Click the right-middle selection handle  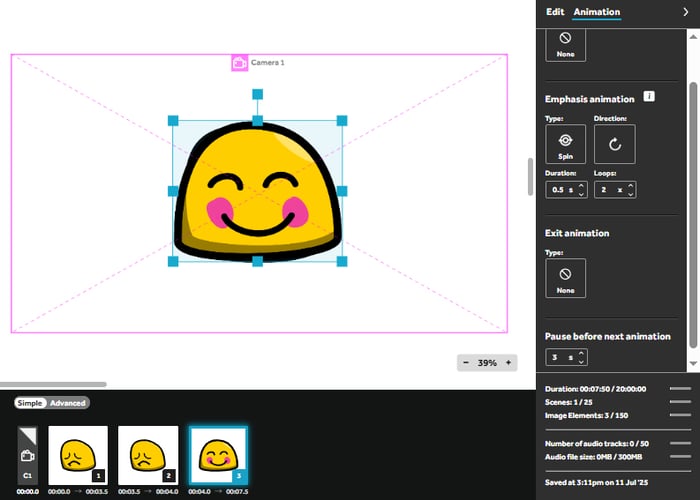point(342,191)
